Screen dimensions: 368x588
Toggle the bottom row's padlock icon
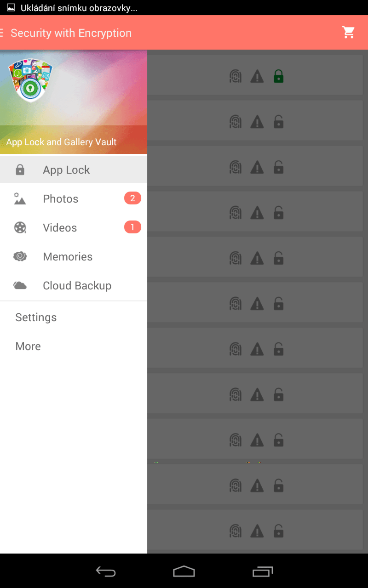click(x=278, y=531)
